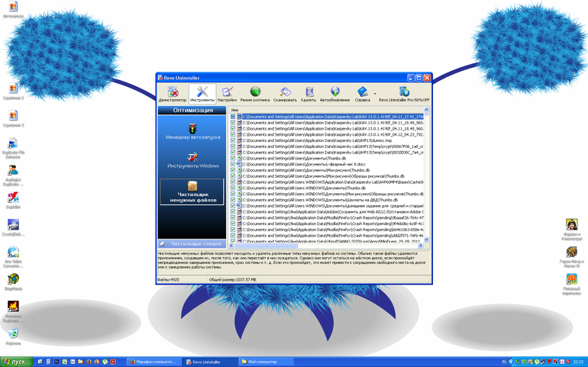Uncheck checkbox for ~$варный чек 8.docx
This screenshot has height=367, width=588.
coord(233,164)
